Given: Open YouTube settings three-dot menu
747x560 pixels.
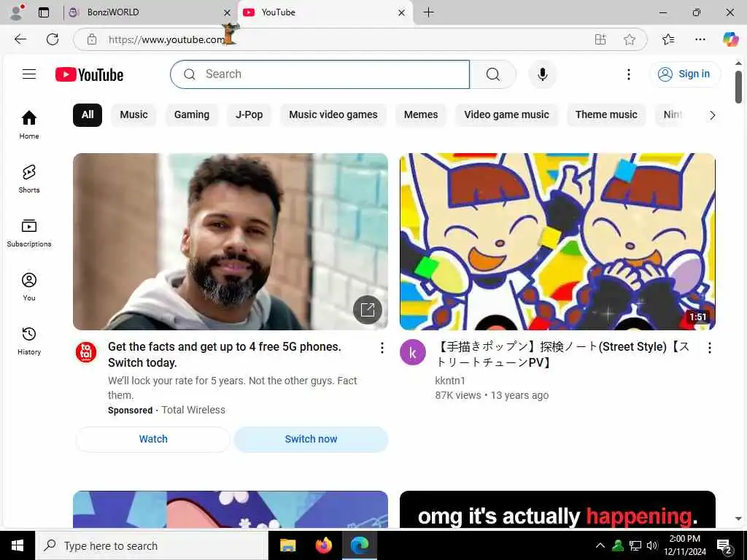Looking at the screenshot, I should (x=629, y=74).
